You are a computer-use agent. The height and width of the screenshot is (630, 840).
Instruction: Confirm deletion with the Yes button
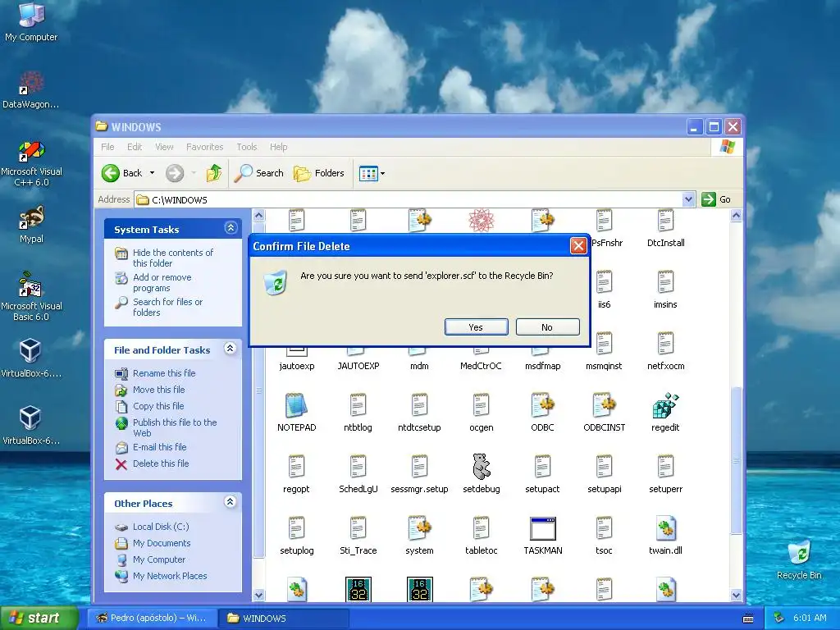[x=476, y=326]
